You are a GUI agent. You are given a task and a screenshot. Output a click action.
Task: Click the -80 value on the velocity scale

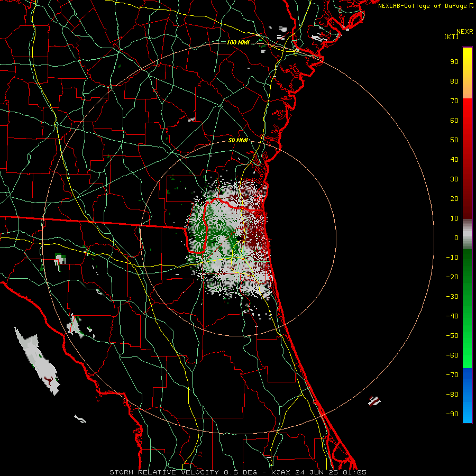(x=452, y=395)
